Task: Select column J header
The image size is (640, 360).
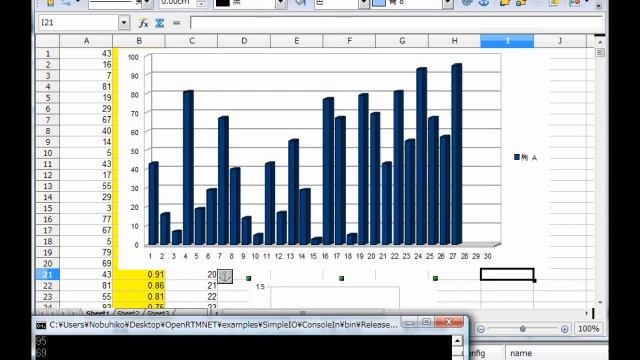Action: (x=560, y=41)
